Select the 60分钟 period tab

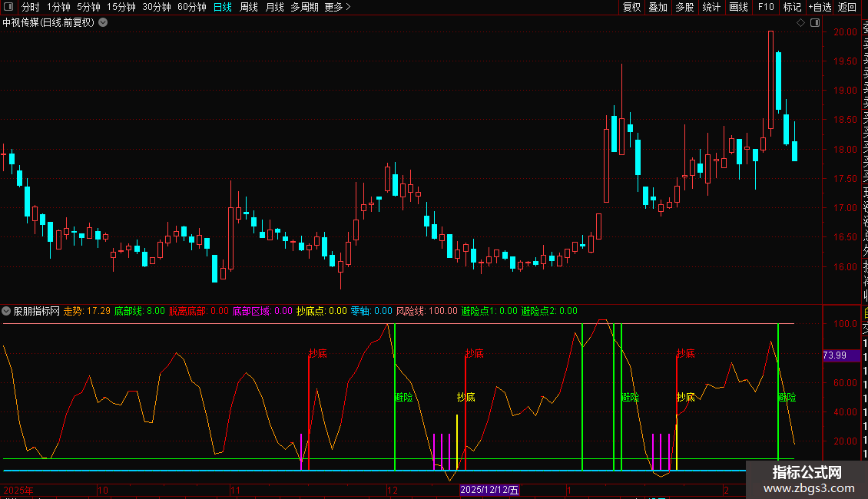[192, 7]
